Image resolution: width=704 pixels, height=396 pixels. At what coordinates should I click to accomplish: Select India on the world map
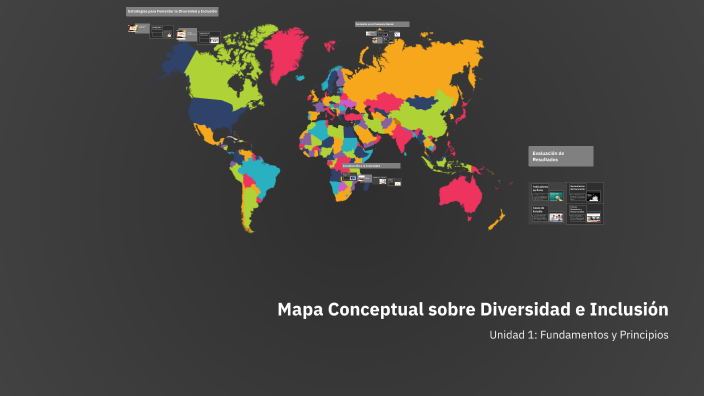click(403, 137)
